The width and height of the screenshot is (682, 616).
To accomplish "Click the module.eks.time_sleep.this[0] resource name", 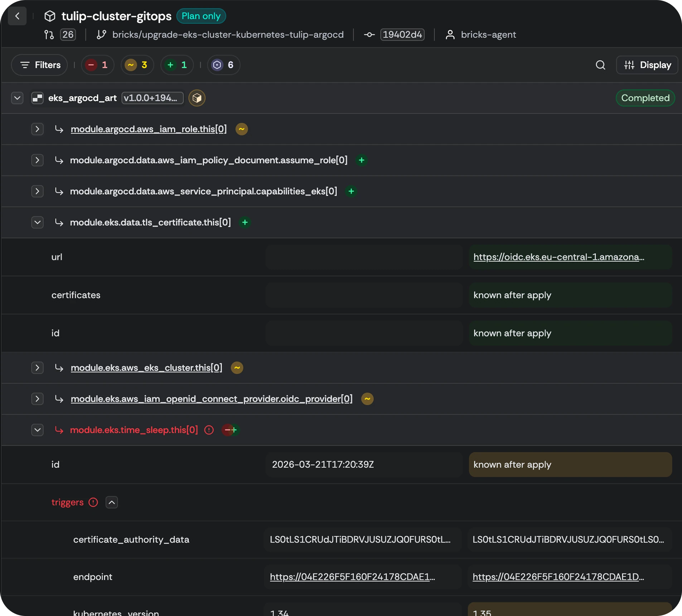I will pyautogui.click(x=134, y=430).
